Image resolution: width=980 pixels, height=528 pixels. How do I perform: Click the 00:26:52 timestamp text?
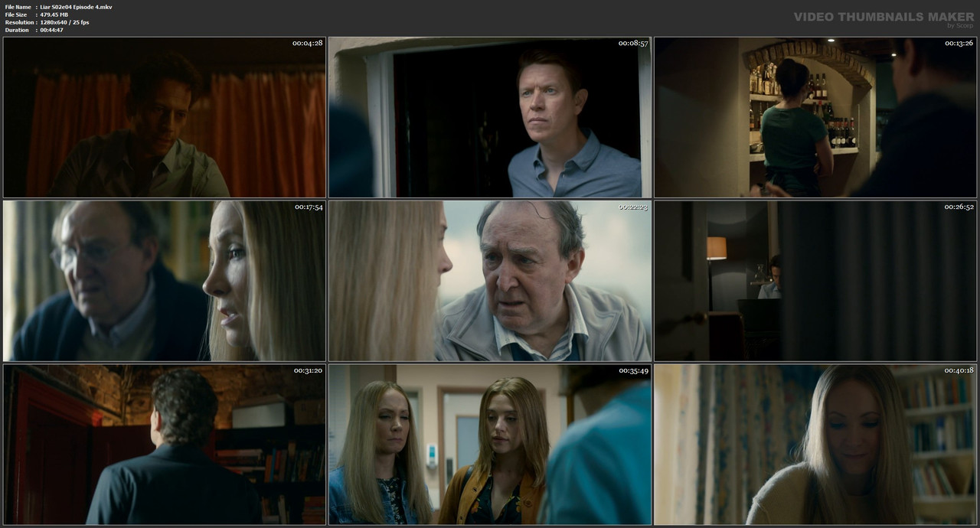coord(959,207)
